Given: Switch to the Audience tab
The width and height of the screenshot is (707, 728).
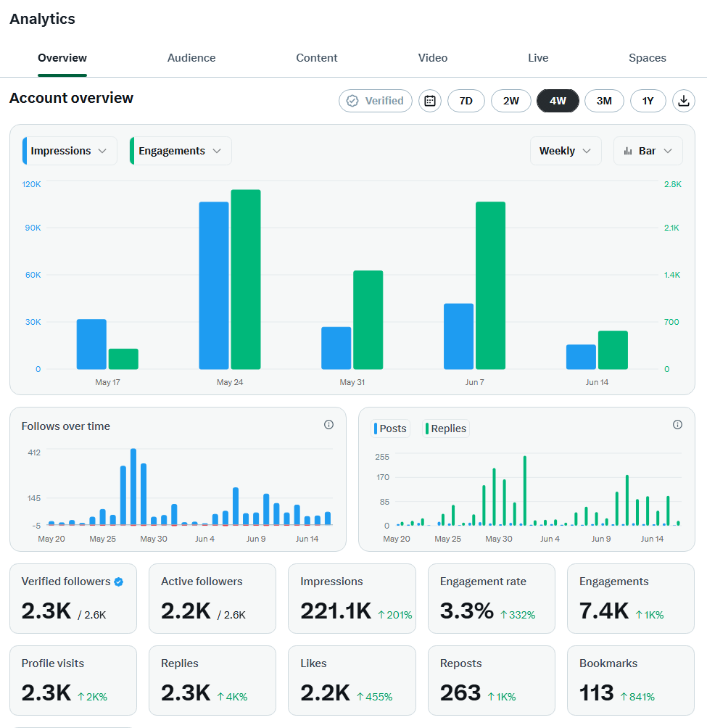Looking at the screenshot, I should (x=191, y=58).
